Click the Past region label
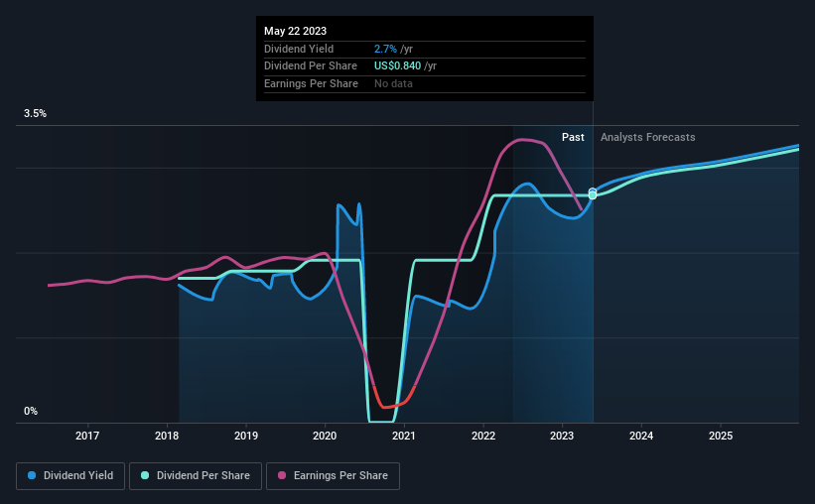Screen dimensions: 815x504 (573, 137)
